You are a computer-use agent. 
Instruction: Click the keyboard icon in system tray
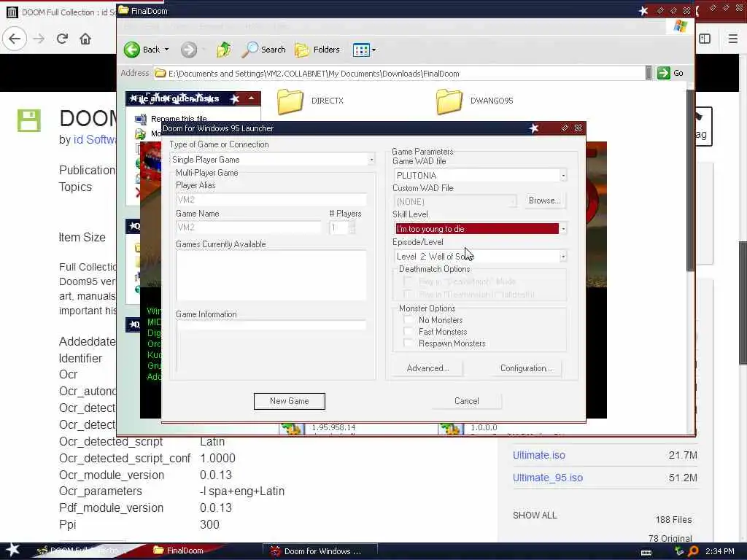point(646,552)
